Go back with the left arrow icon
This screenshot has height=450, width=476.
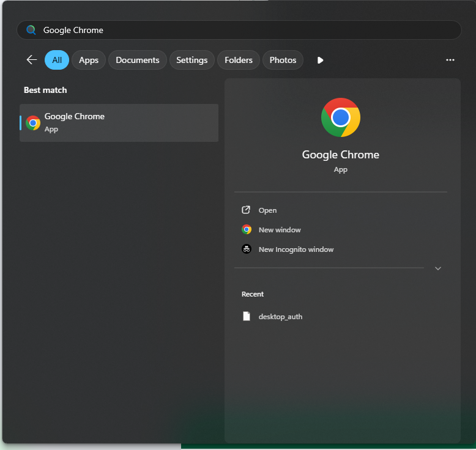coord(32,60)
